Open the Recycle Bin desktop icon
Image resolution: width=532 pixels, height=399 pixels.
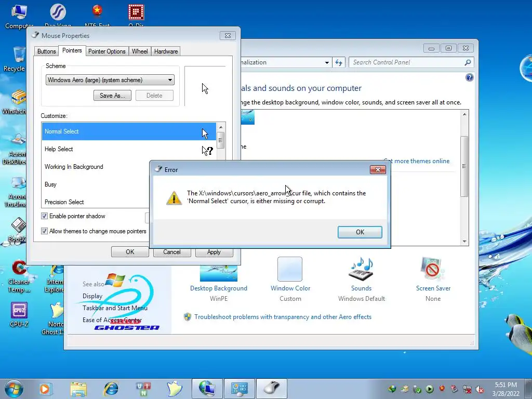tap(14, 59)
